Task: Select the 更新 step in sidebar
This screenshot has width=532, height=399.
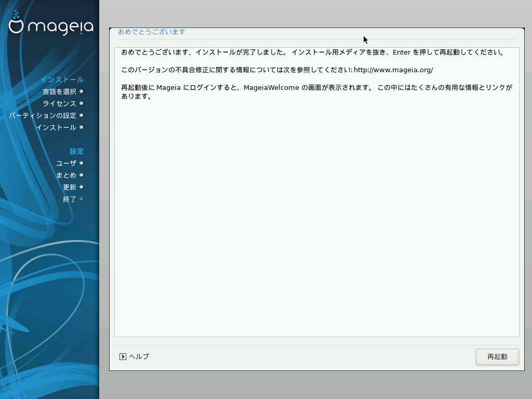Action: [x=70, y=187]
